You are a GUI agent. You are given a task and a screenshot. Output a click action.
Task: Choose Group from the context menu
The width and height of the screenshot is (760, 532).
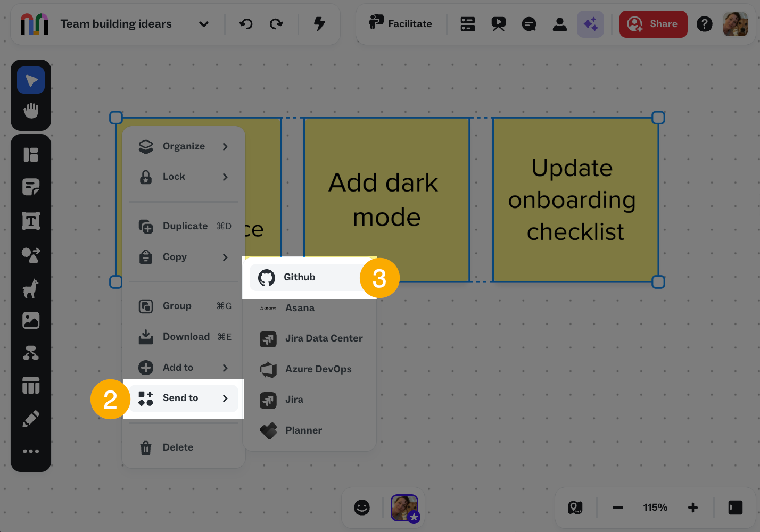184,306
